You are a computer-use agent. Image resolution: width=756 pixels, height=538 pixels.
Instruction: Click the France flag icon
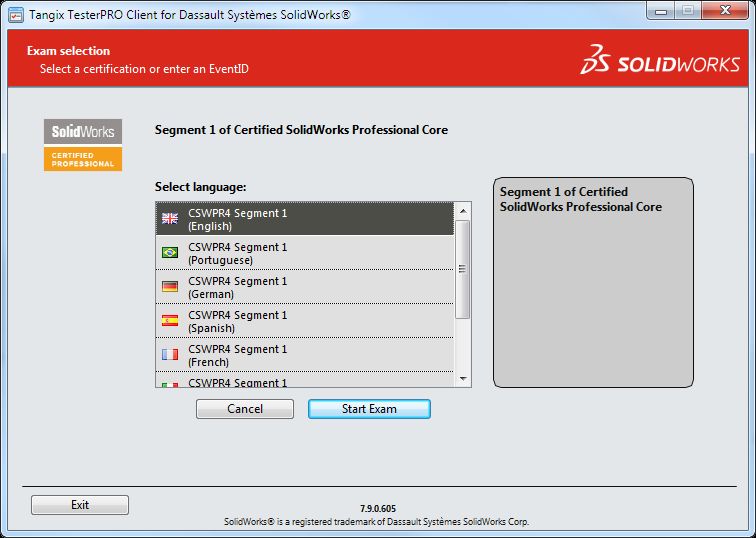pyautogui.click(x=170, y=354)
